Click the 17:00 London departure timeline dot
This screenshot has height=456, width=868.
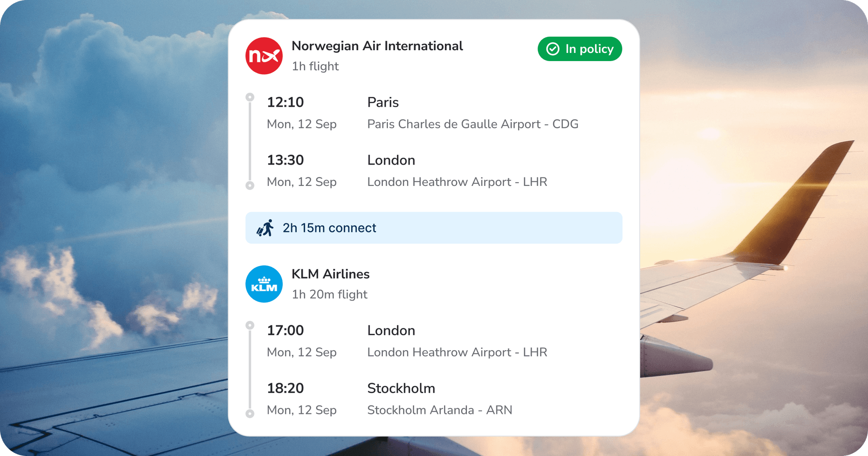250,325
